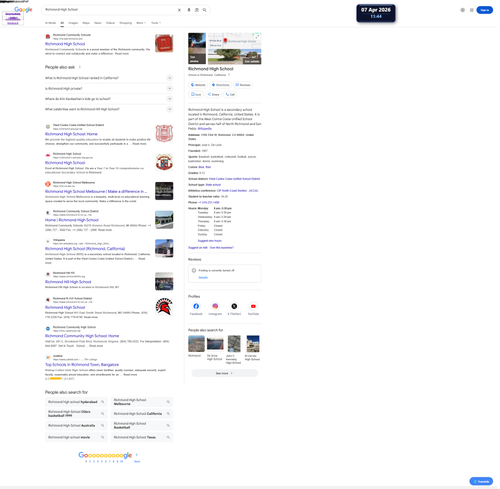Open 'Richmond High School (Richmond, California)' Wikipedia result

click(85, 249)
